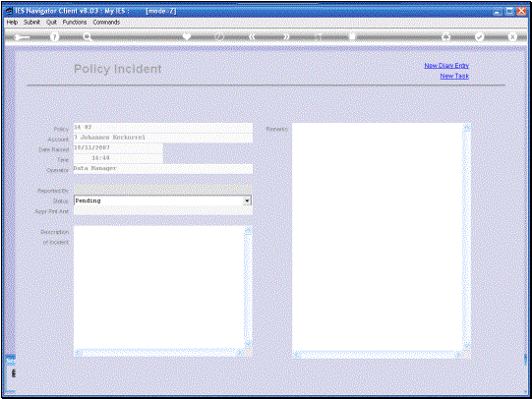The height and width of the screenshot is (399, 532).
Task: Click into the Description of Incident text area
Action: (x=158, y=288)
